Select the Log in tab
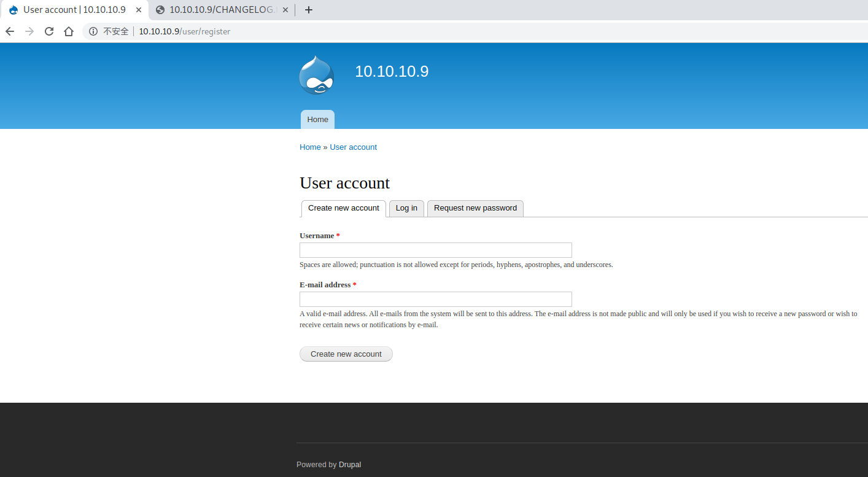Screen dimensions: 868x477 click(406, 208)
